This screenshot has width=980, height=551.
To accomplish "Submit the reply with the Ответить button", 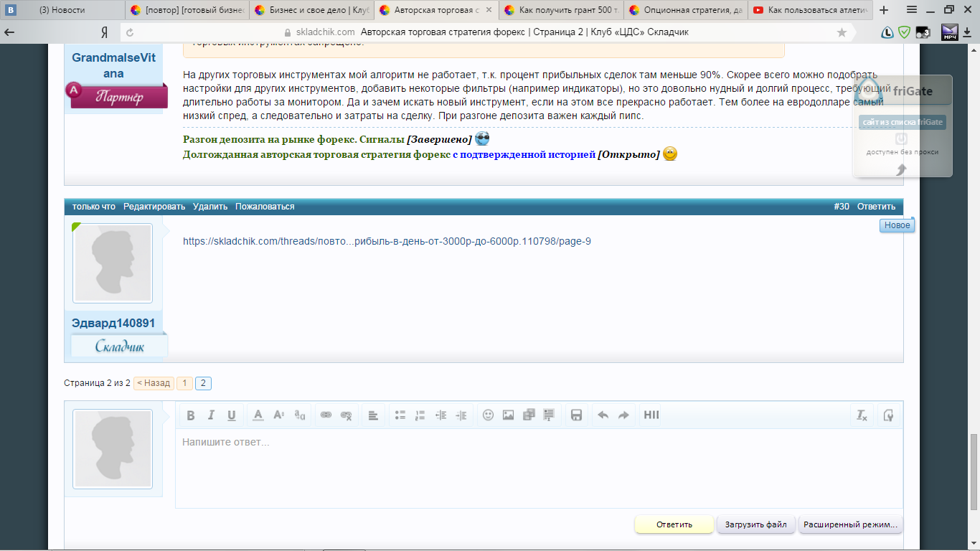I will click(x=674, y=524).
